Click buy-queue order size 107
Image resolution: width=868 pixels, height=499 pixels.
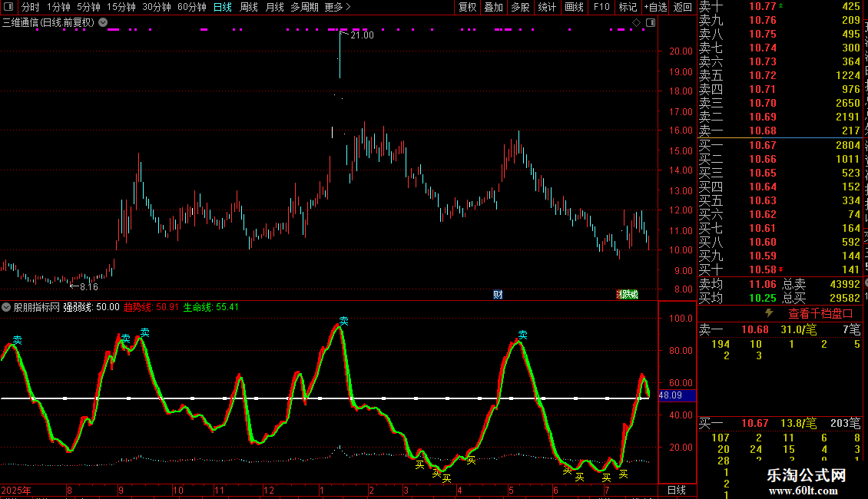[x=721, y=438]
